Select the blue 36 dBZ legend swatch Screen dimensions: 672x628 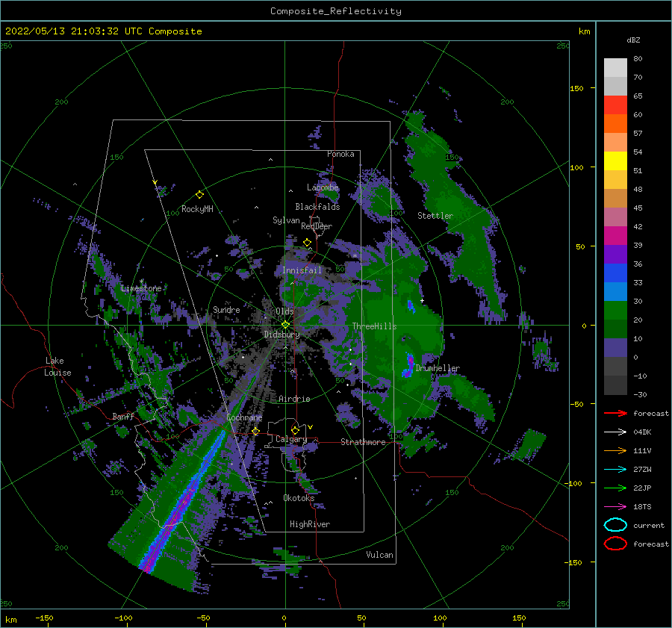615,273
